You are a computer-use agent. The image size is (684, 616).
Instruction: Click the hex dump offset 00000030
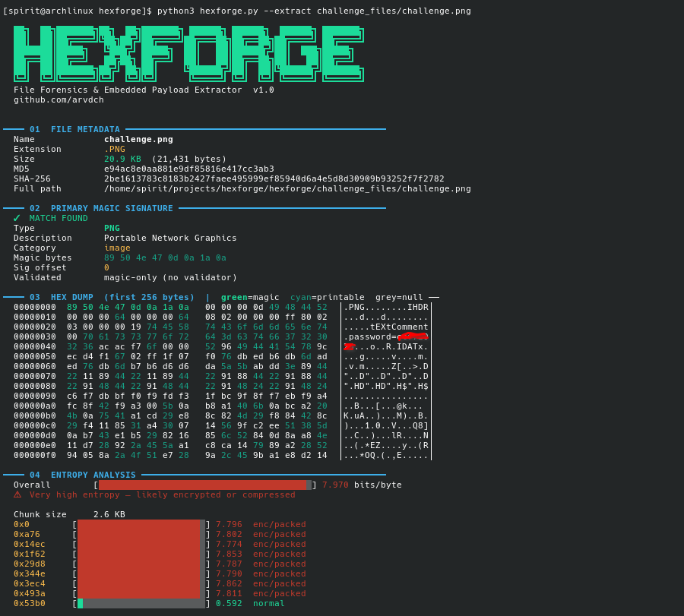pyautogui.click(x=34, y=336)
